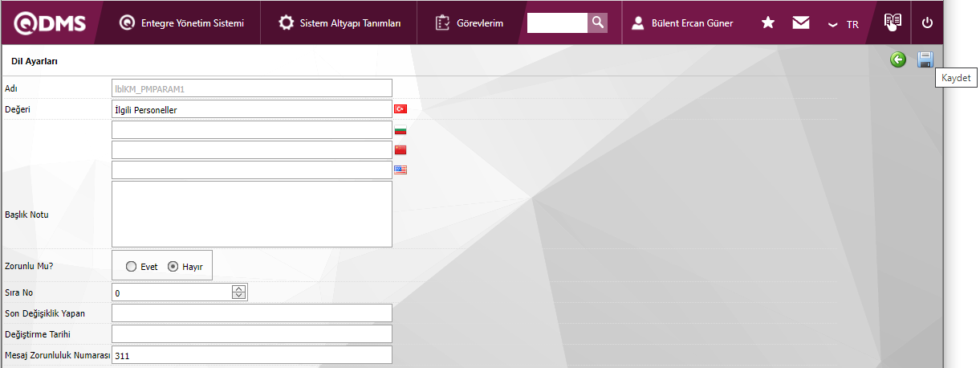The image size is (980, 368).
Task: Click the Dil Ayarları page title
Action: click(35, 61)
